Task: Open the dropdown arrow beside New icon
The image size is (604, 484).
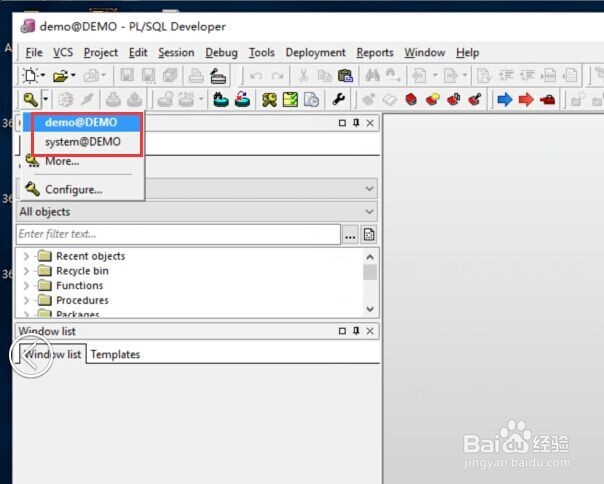Action: click(42, 76)
